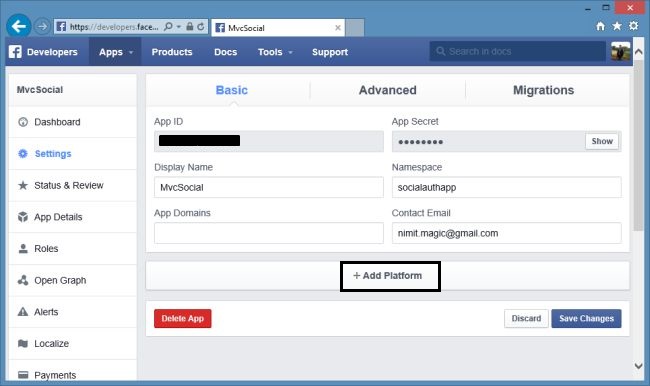This screenshot has width=650, height=386.
Task: Focus the Search in docs field
Action: coord(518,51)
